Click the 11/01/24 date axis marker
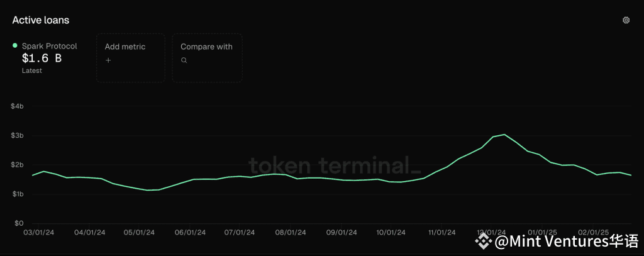644x256 pixels. coord(441,233)
